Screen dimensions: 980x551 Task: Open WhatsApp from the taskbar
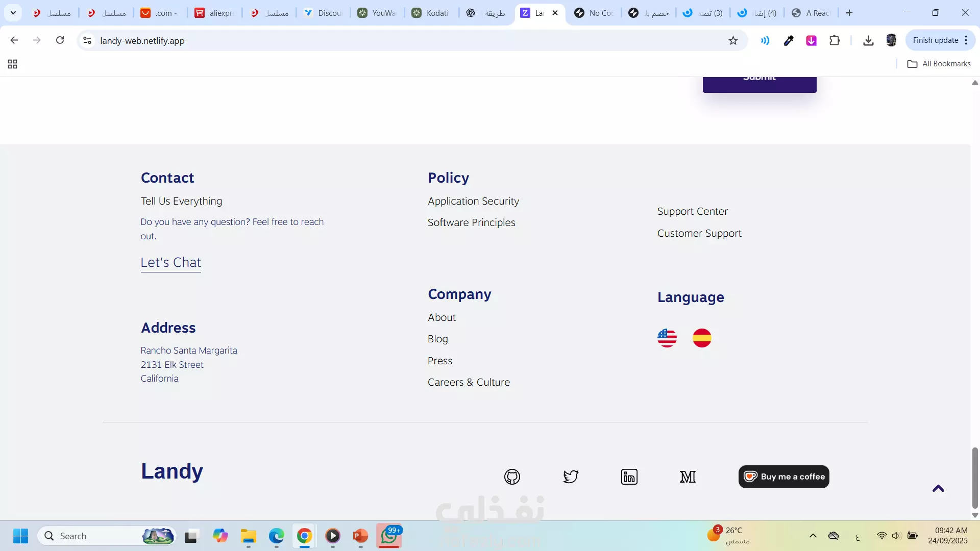pyautogui.click(x=389, y=536)
